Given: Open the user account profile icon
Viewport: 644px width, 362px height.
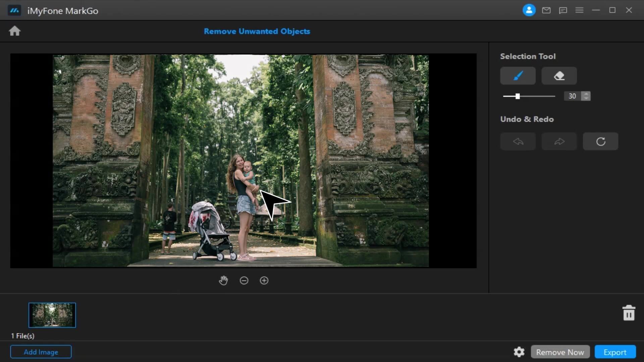Looking at the screenshot, I should (x=529, y=10).
